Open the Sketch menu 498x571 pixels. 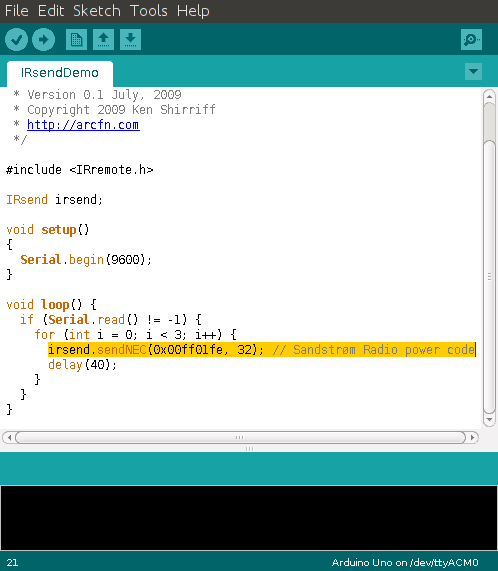tap(96, 11)
